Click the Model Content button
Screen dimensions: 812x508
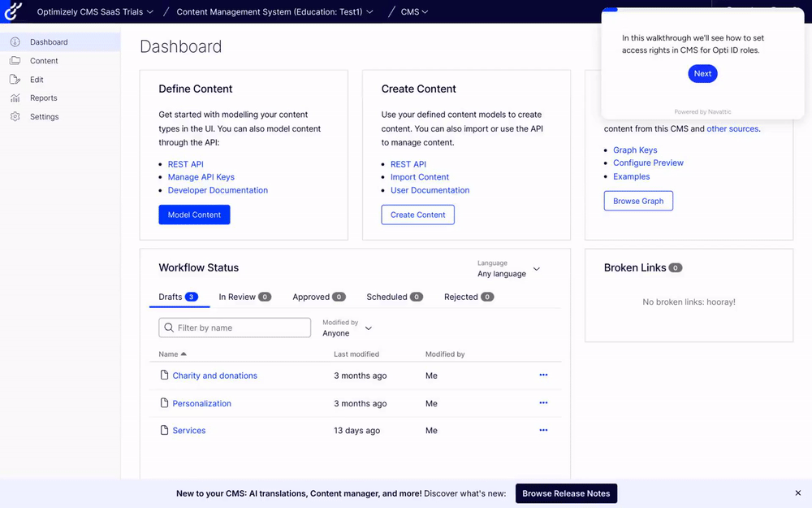click(194, 215)
